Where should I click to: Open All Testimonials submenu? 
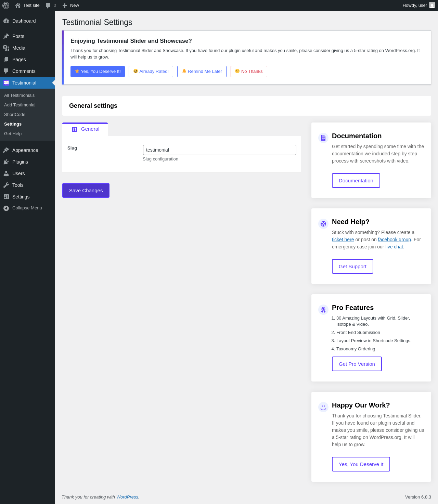coord(19,95)
